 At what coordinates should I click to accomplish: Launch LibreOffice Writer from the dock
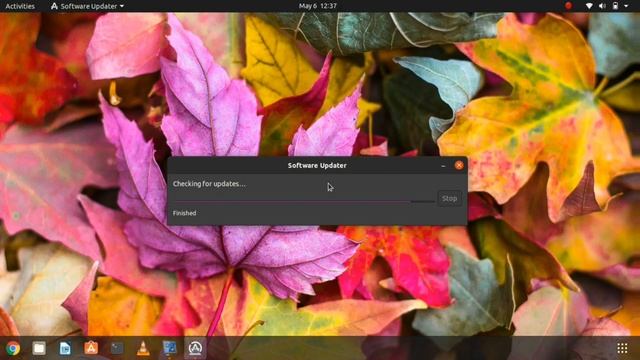coord(65,348)
